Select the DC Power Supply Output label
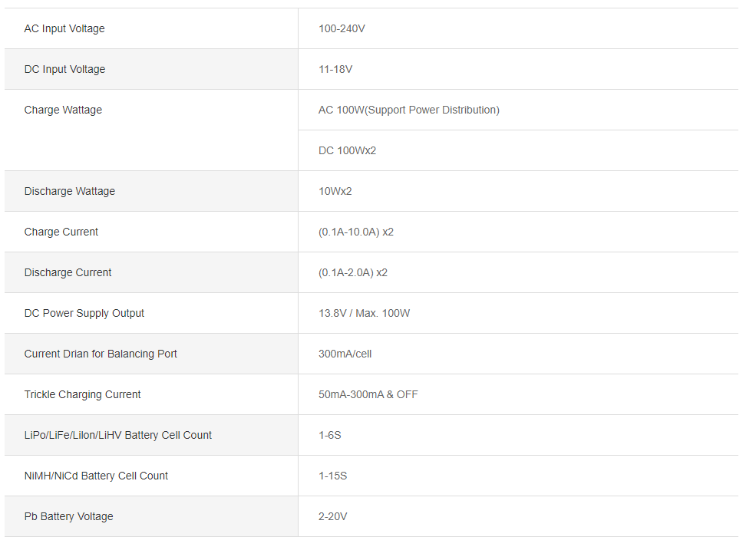Image resolution: width=756 pixels, height=560 pixels. 84,313
